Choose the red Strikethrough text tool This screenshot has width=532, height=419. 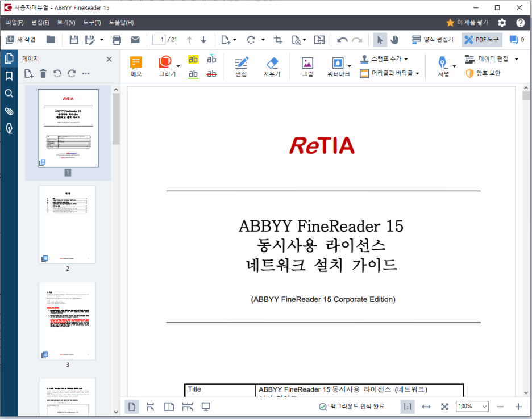pyautogui.click(x=211, y=74)
